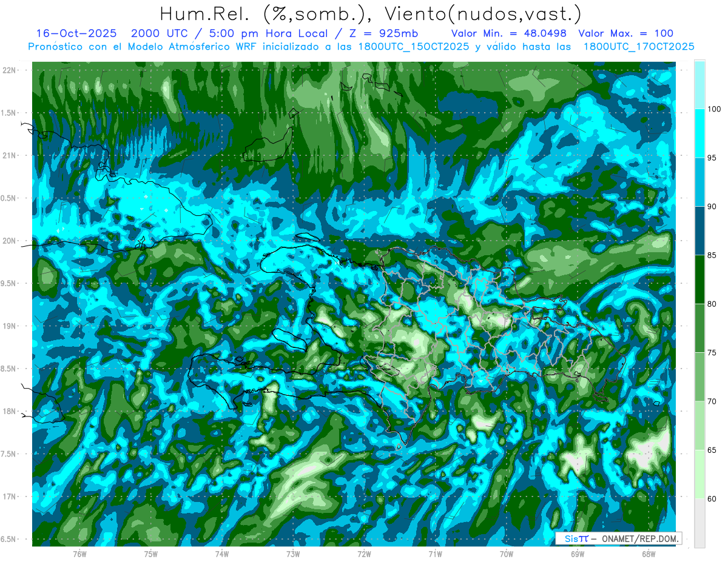Image resolution: width=728 pixels, height=562 pixels.
Task: Select the initialization time '1800UTC_15OCT2025'
Action: pos(413,47)
